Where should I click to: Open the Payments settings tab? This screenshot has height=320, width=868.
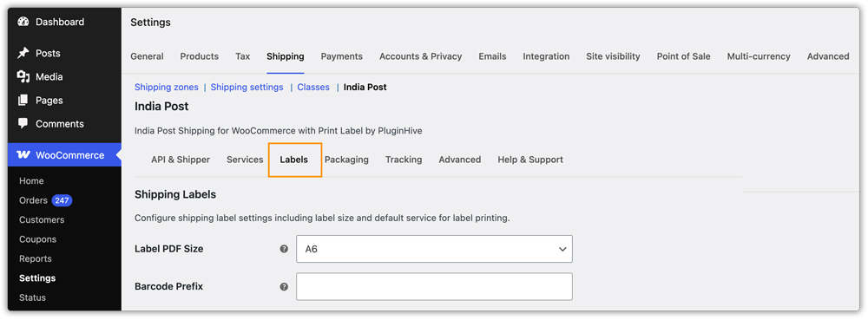(x=341, y=56)
